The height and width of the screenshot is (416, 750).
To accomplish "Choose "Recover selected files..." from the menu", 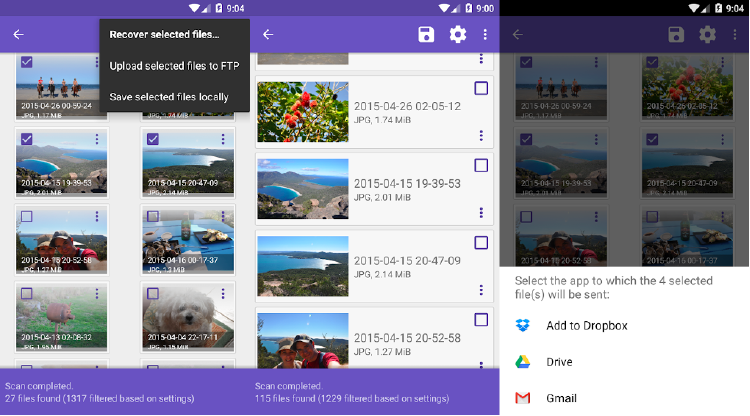I will pyautogui.click(x=164, y=35).
